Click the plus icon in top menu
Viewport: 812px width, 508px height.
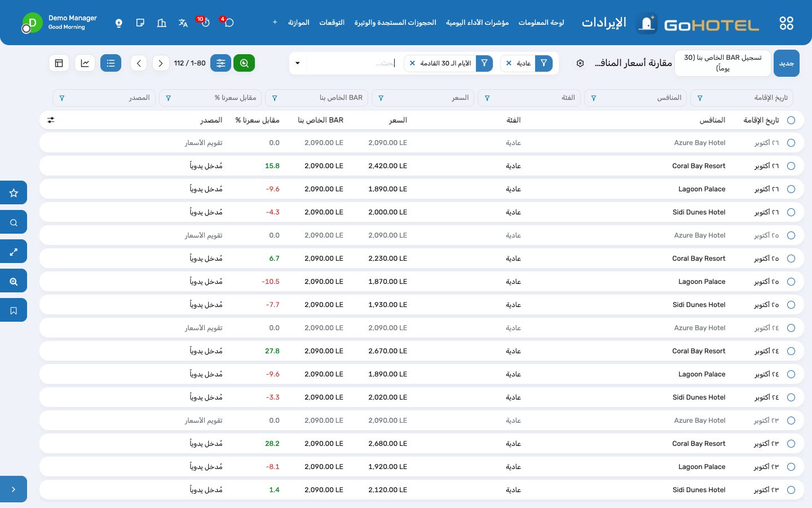coord(275,23)
